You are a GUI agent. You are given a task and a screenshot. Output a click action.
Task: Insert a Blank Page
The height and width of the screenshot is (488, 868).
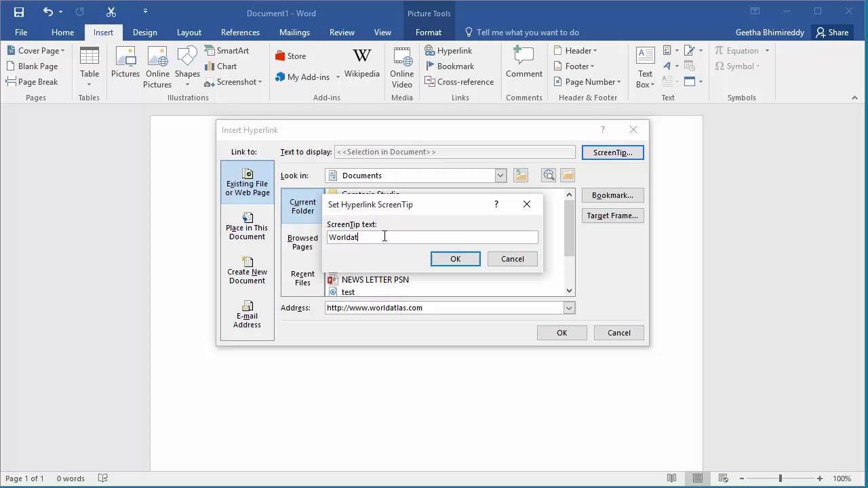point(33,66)
